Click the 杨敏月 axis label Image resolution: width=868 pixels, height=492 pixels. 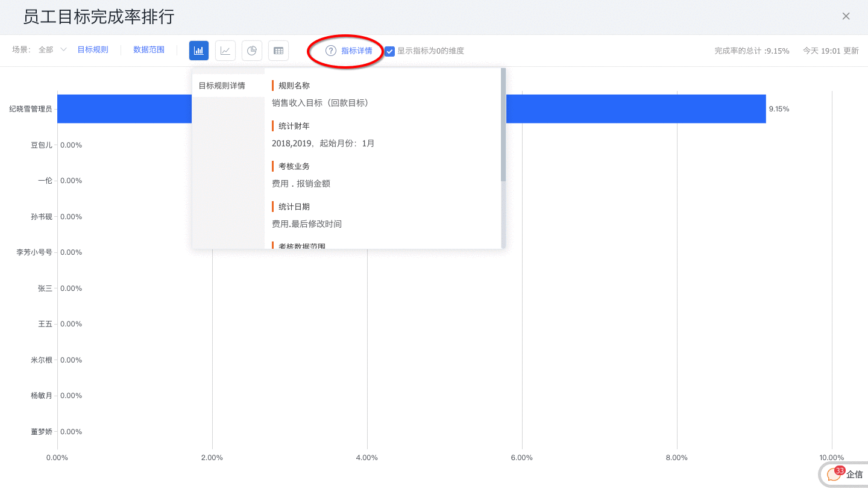tap(42, 396)
